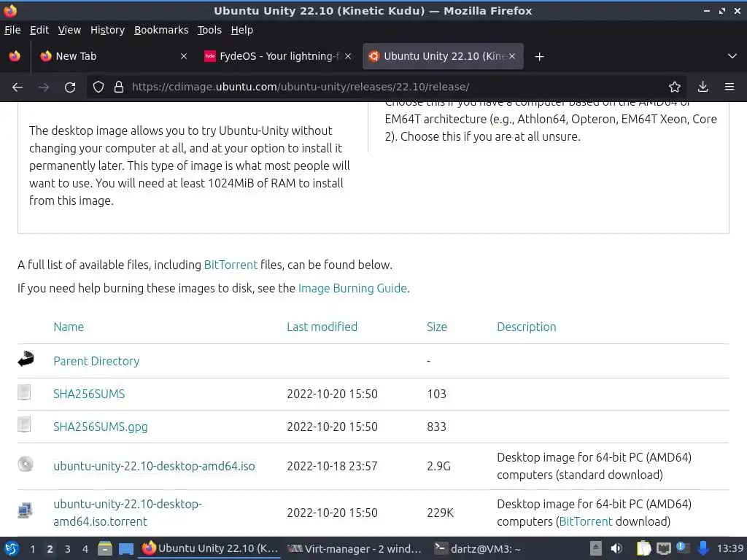Focus Firefox window in taskbar
This screenshot has height=560, width=747.
[210, 548]
